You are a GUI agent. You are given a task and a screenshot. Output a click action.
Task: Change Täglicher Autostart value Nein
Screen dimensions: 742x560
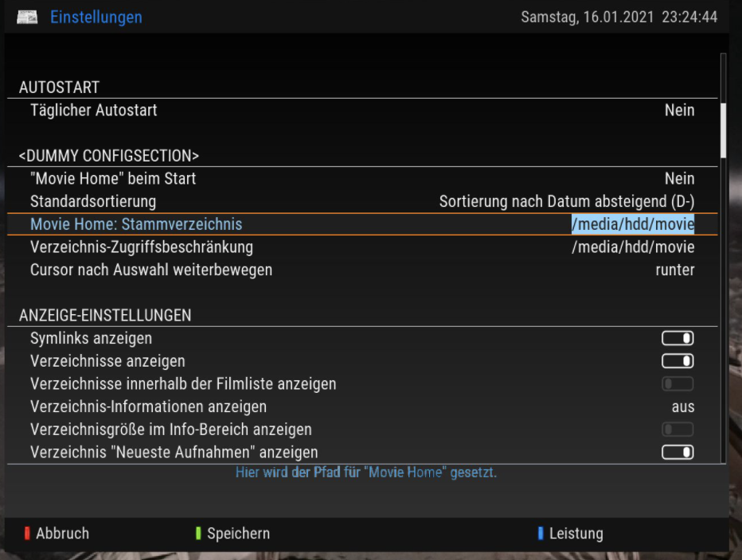pyautogui.click(x=679, y=111)
